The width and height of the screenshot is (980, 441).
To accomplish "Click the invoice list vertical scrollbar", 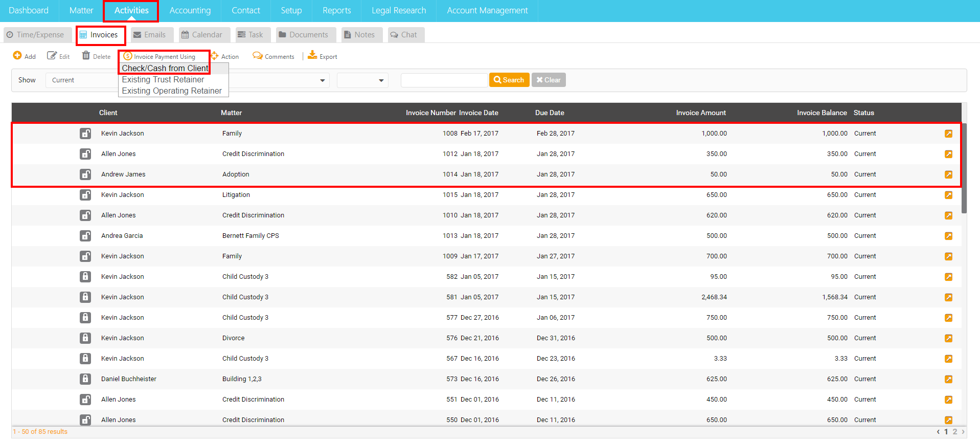I will [x=964, y=169].
